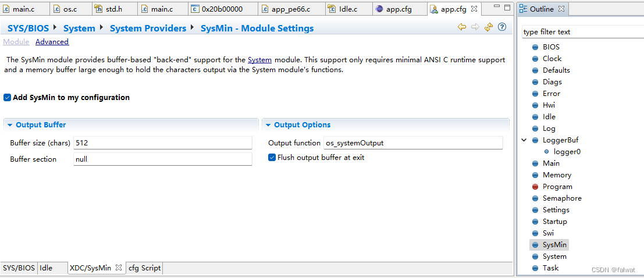Uncheck Add SysMin to my configuration

pos(7,97)
